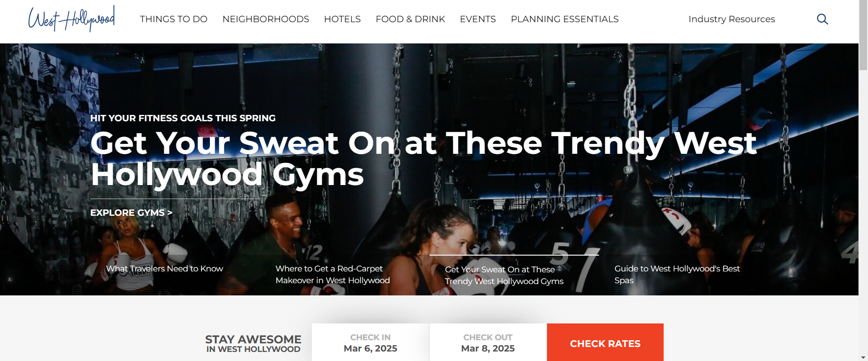Follow the Explore Gyms link
This screenshot has width=868, height=361.
tap(131, 213)
